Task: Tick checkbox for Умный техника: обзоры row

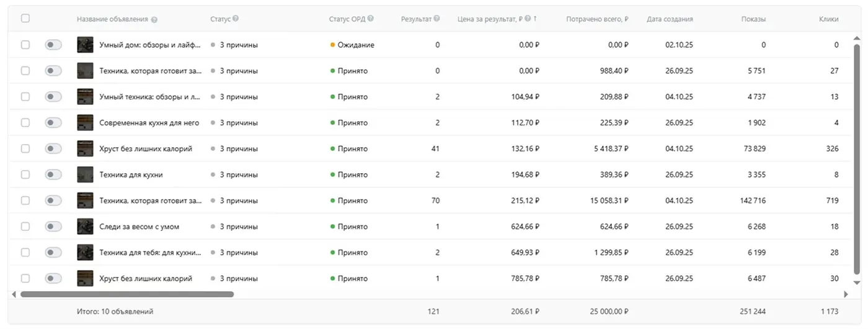Action: point(25,97)
